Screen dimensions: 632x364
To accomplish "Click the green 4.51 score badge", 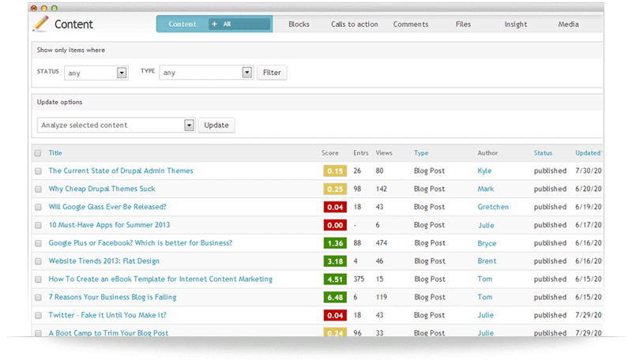I will 335,280.
